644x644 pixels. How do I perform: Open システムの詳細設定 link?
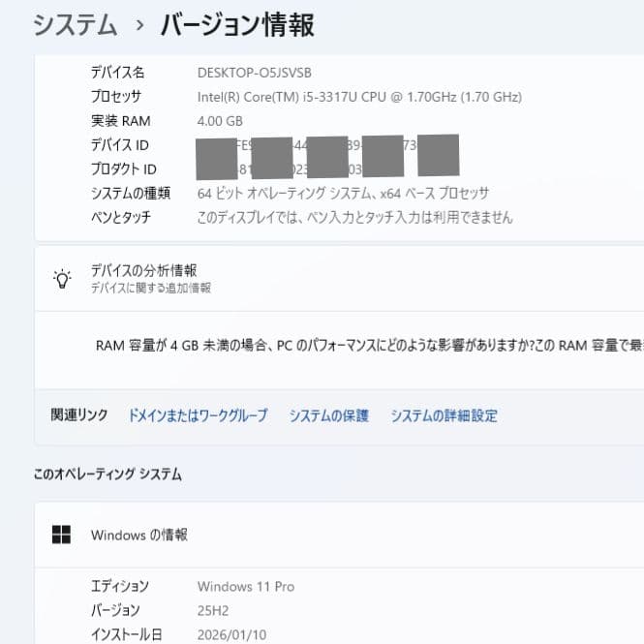pyautogui.click(x=444, y=415)
